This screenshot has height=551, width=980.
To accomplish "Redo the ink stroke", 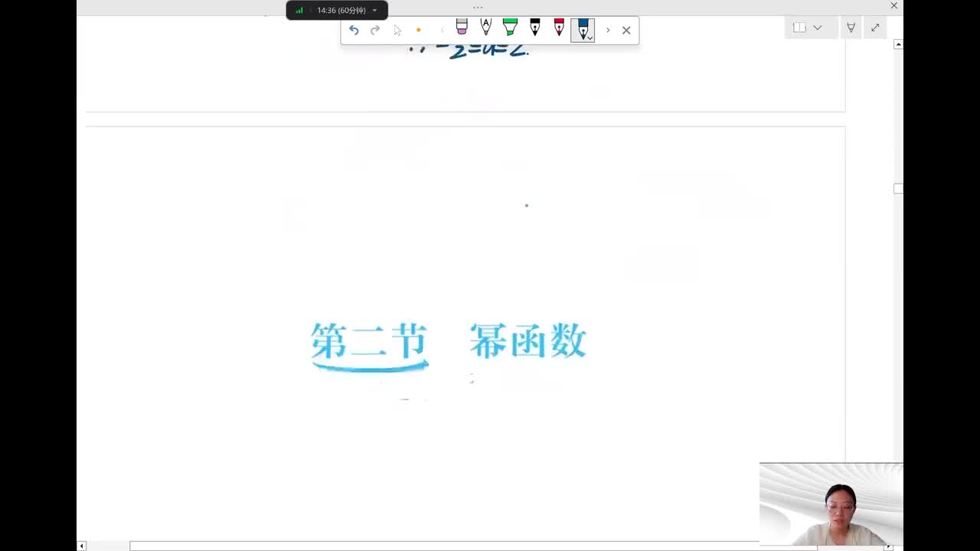I will click(375, 30).
